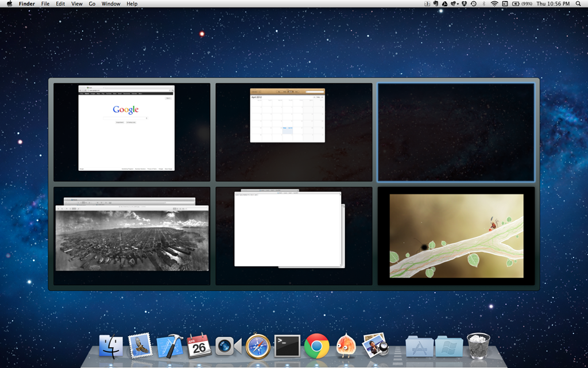Viewport: 588px width, 368px height.
Task: Open Safari compass icon in dock
Action: (x=258, y=346)
